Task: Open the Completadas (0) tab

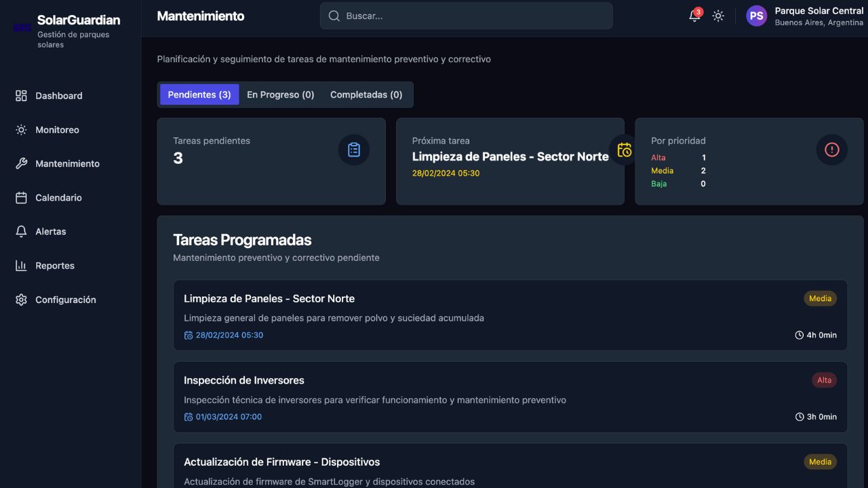Action: (366, 95)
